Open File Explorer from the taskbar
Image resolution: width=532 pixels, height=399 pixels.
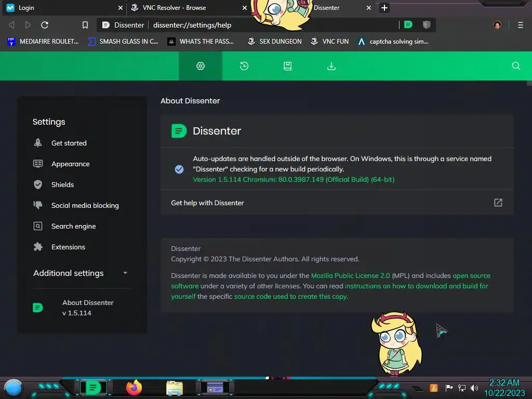[x=175, y=388]
